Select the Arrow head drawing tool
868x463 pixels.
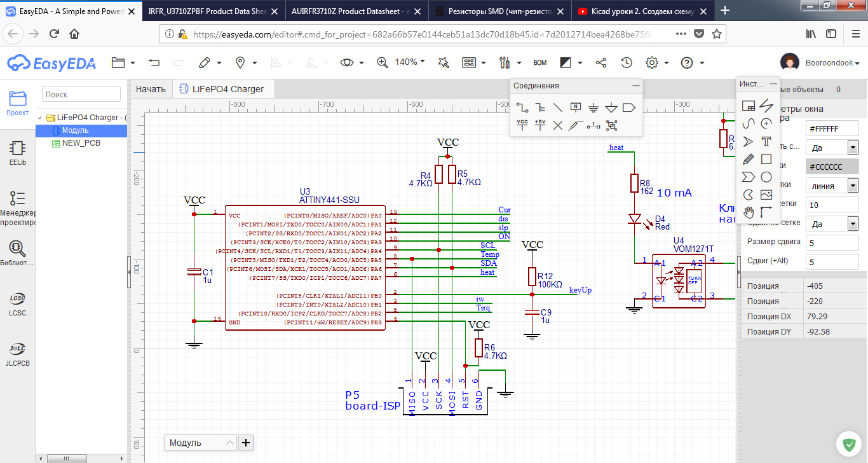pos(749,141)
